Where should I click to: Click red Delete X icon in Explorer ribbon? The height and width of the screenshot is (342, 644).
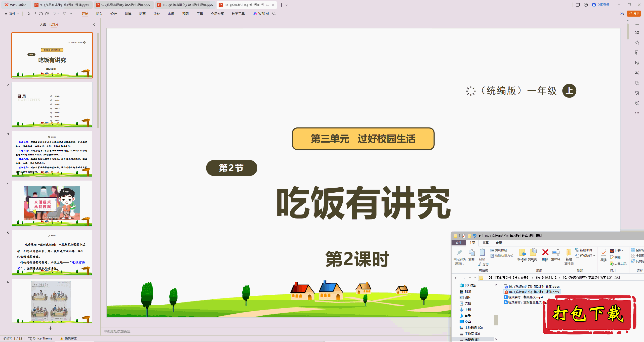545,252
